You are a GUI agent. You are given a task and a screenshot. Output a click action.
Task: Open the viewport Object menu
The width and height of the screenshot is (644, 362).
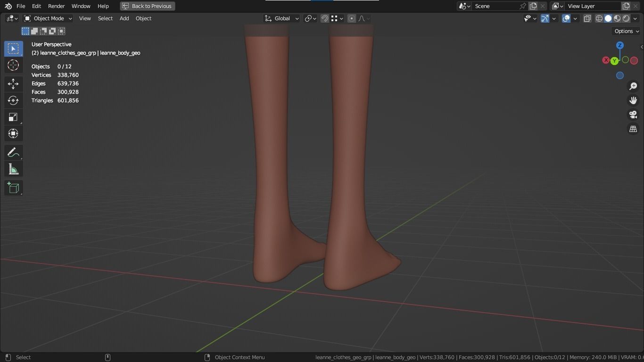143,18
